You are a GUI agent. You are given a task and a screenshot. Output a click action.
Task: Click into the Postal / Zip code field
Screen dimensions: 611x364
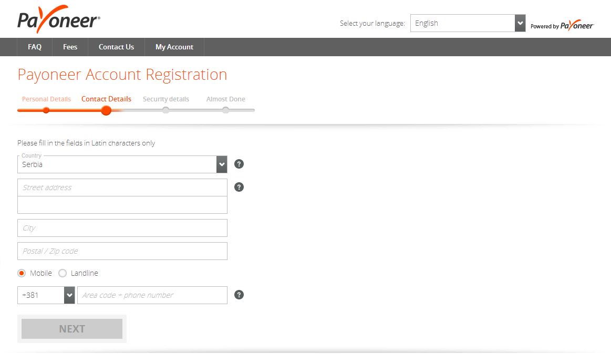[x=122, y=251]
